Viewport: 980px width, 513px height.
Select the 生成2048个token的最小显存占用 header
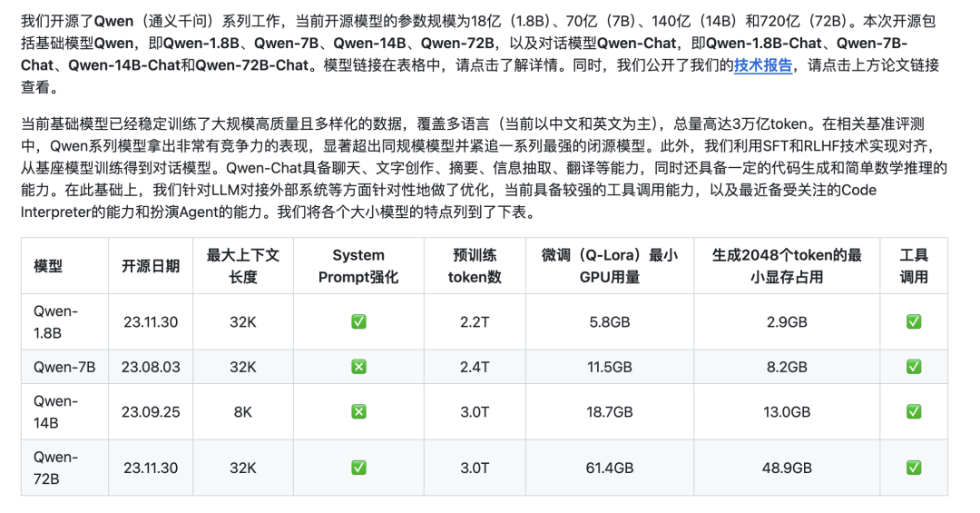click(x=787, y=267)
